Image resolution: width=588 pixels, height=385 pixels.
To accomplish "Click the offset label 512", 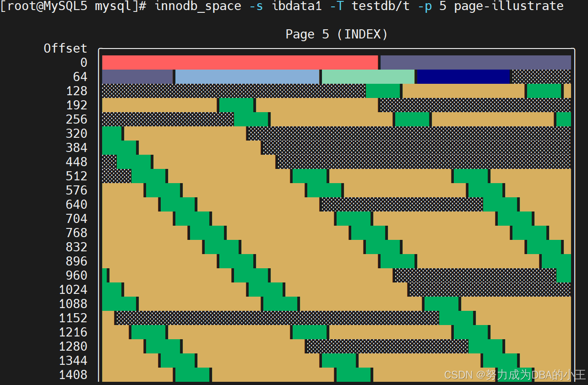I will coord(76,176).
